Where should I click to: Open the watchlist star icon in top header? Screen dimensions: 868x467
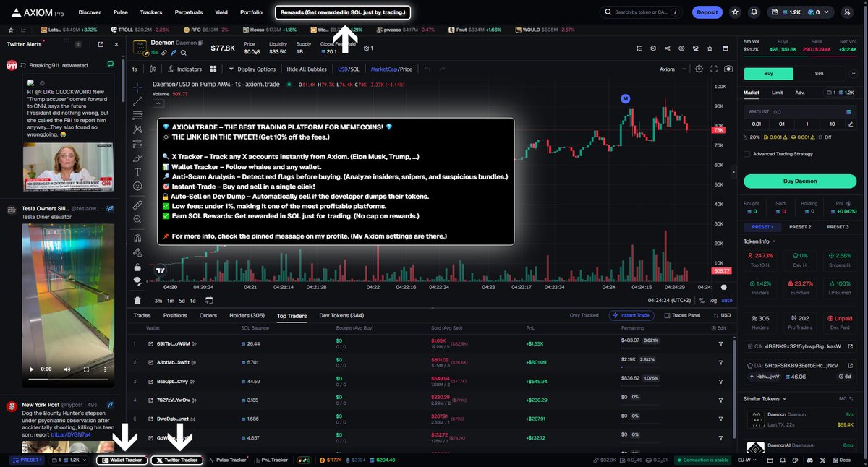coord(736,12)
